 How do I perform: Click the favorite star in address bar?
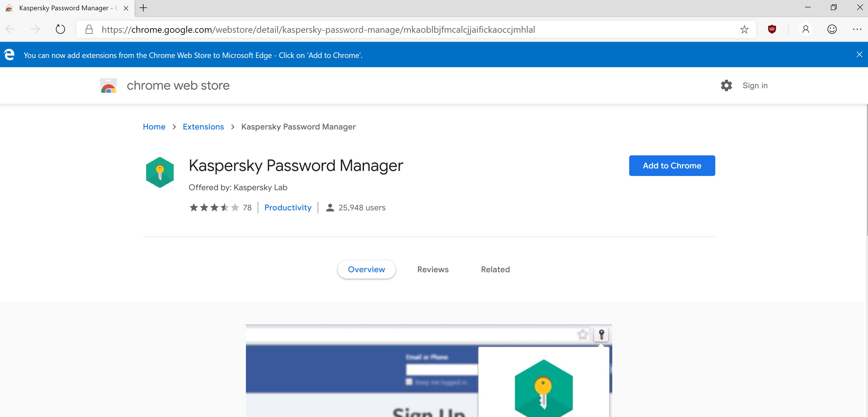click(744, 30)
